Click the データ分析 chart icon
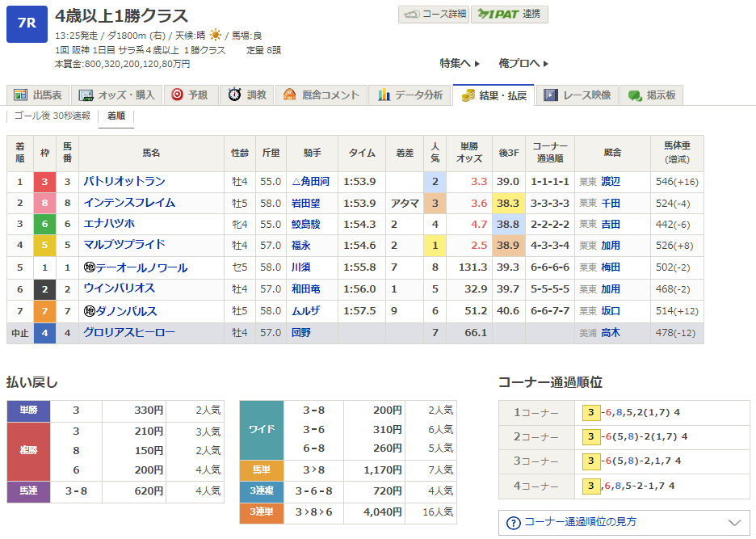This screenshot has height=539, width=756. click(384, 95)
